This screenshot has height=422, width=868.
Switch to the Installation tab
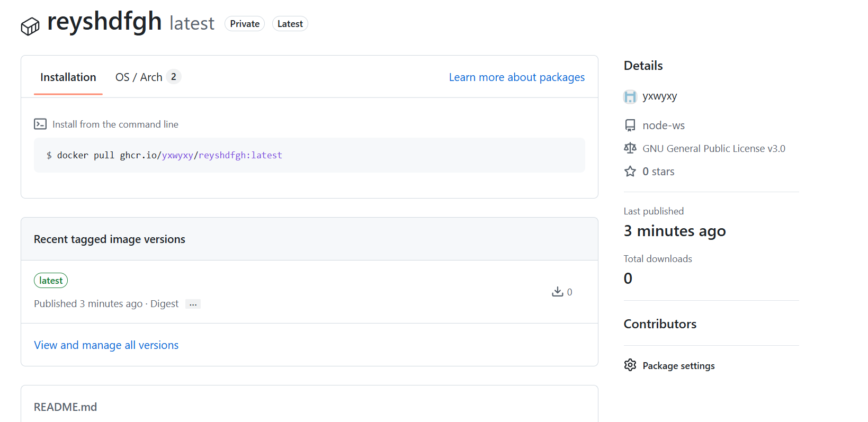(x=68, y=77)
